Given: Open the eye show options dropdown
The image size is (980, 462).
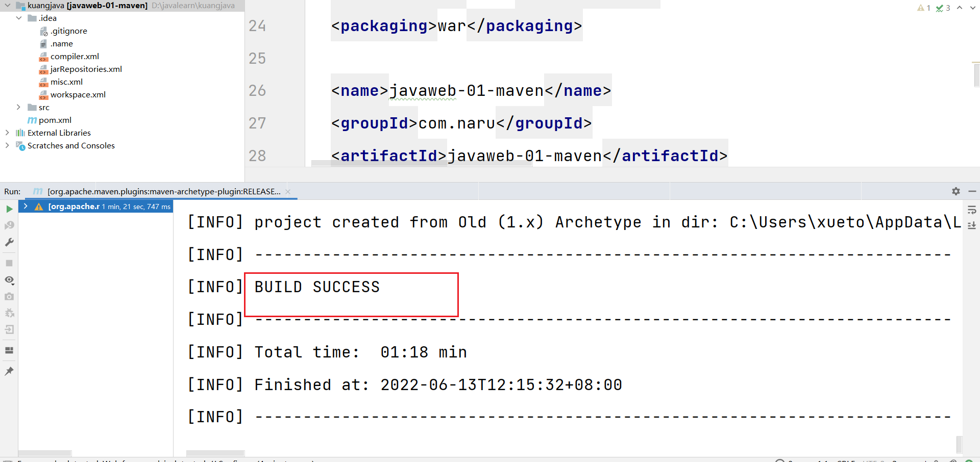Looking at the screenshot, I should click(x=9, y=280).
